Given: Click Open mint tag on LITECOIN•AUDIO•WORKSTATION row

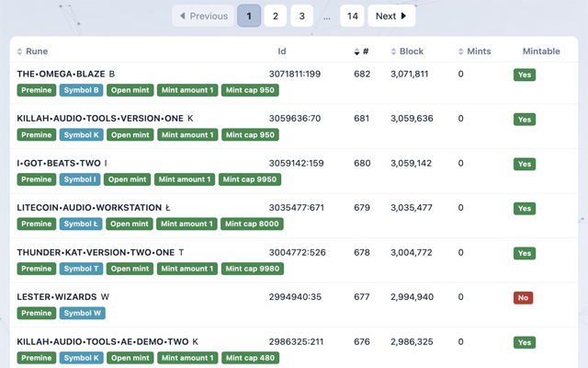Looking at the screenshot, I should 130,224.
